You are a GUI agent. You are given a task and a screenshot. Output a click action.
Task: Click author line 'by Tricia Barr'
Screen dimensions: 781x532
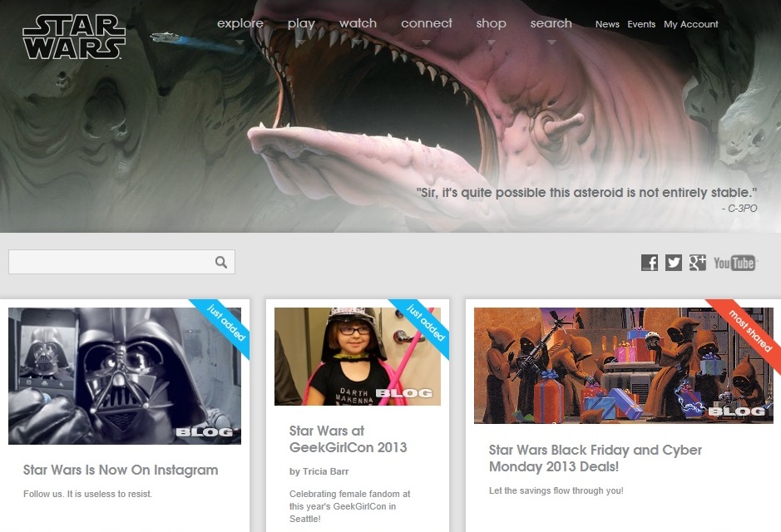pyautogui.click(x=319, y=471)
